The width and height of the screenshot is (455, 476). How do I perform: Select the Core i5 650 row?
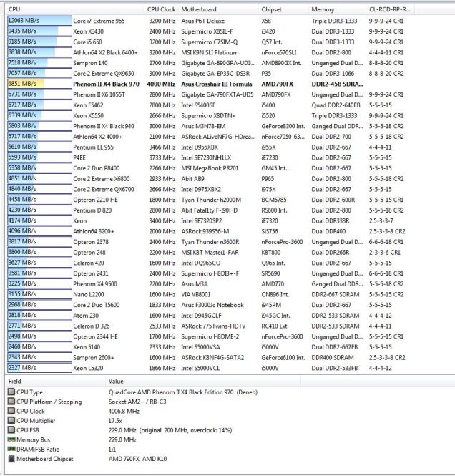pos(211,42)
